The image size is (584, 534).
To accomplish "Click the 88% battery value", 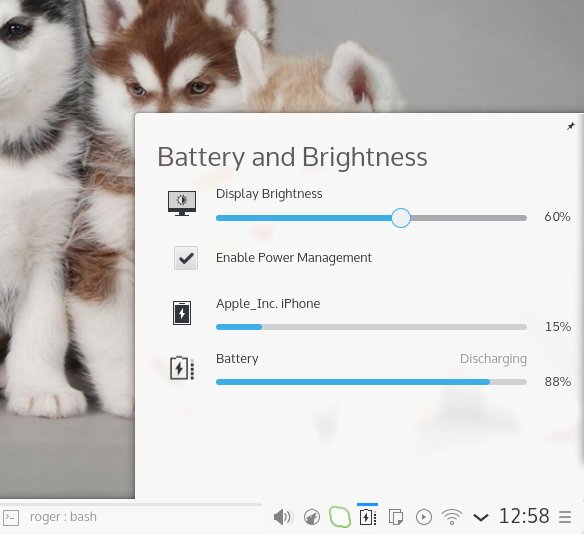I will 558,382.
